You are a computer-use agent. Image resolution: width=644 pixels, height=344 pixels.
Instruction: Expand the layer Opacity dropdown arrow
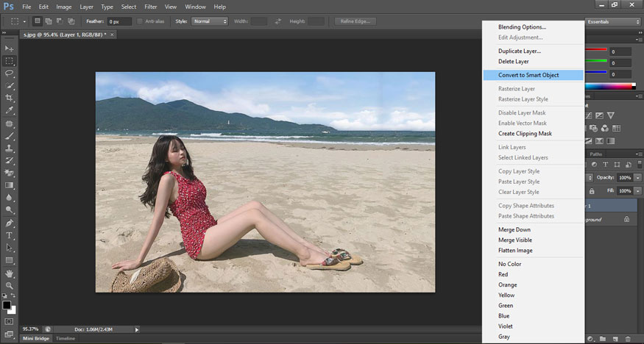637,178
